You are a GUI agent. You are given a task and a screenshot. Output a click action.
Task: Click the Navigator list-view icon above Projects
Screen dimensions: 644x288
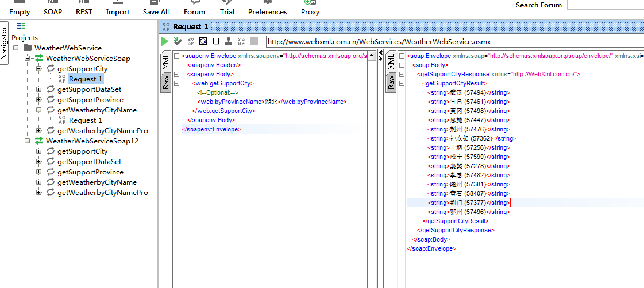[x=21, y=26]
